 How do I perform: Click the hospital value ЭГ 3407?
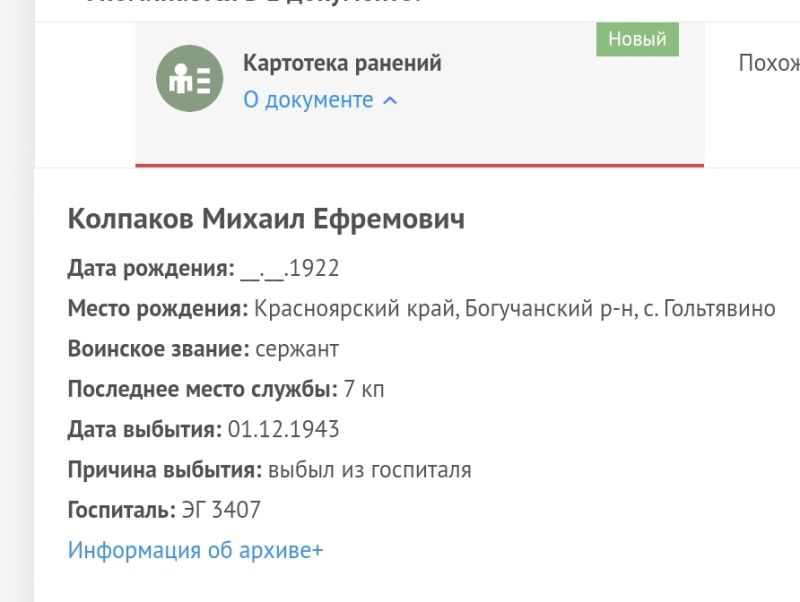pos(221,510)
